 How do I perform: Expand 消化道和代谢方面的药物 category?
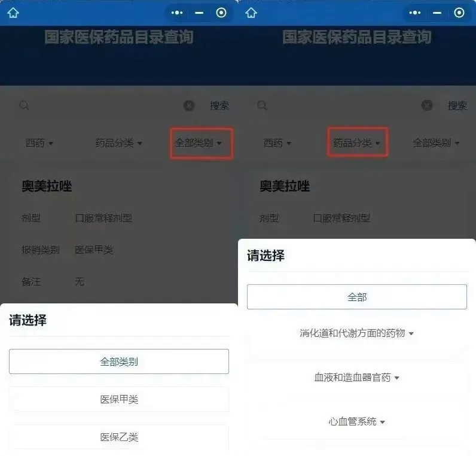point(357,333)
